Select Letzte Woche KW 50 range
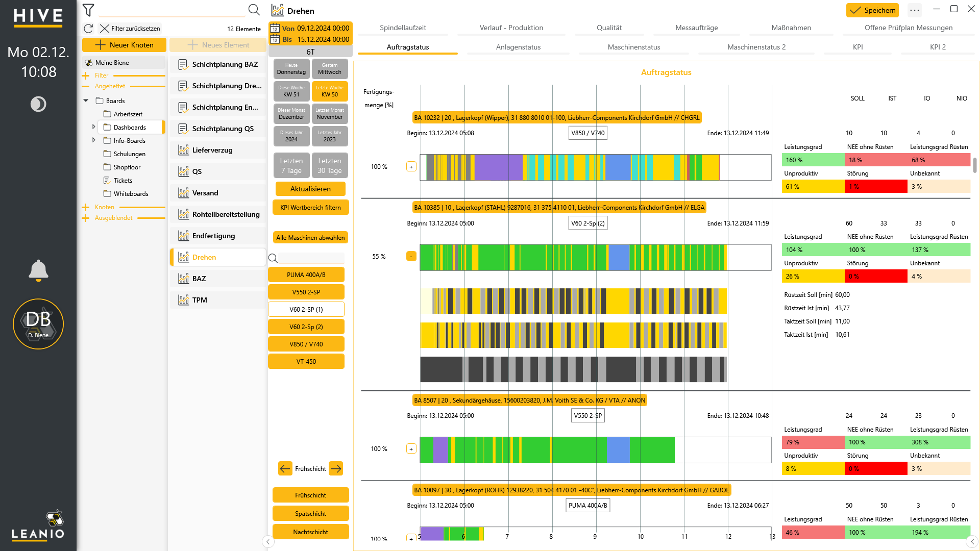Viewport: 980px width, 551px height. tap(330, 91)
